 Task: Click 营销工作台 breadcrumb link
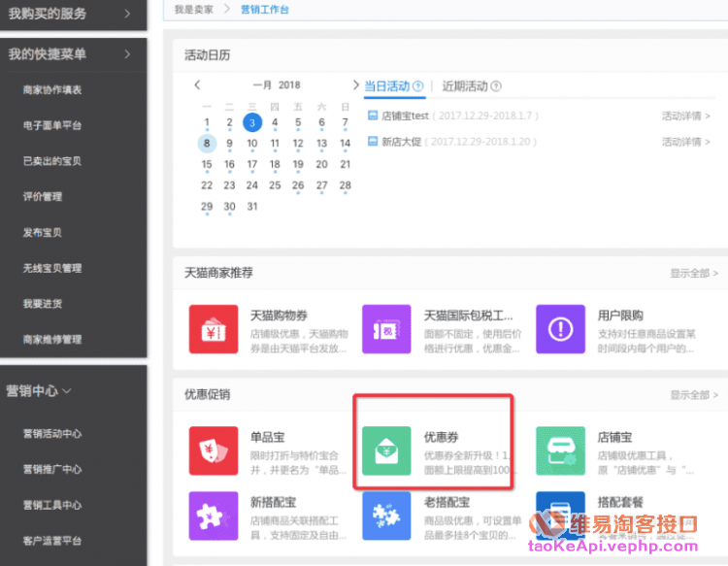265,10
